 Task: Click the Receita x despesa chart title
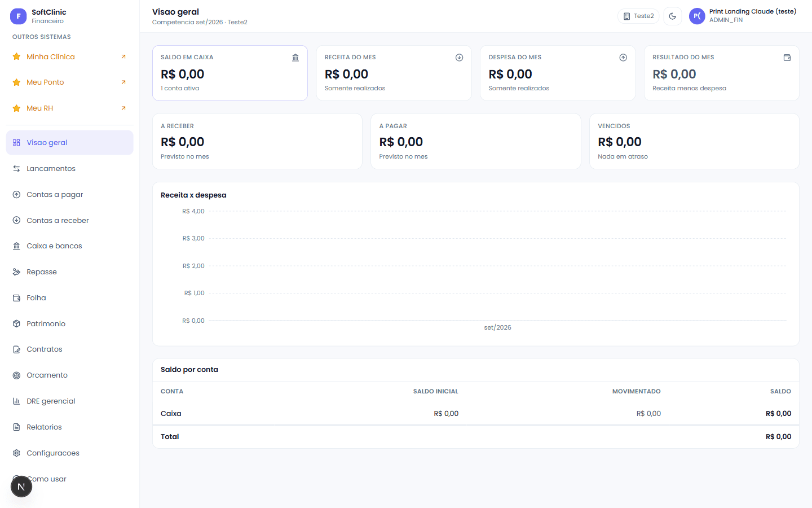pyautogui.click(x=193, y=195)
